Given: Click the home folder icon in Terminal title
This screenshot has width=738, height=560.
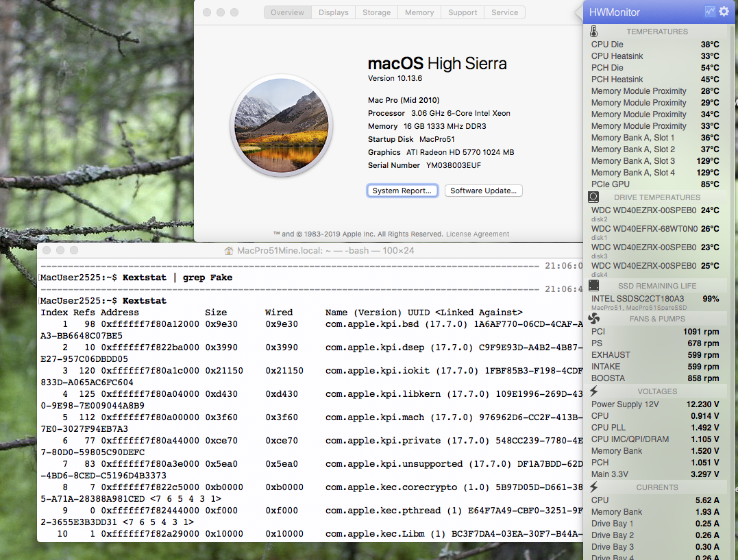Looking at the screenshot, I should (229, 251).
